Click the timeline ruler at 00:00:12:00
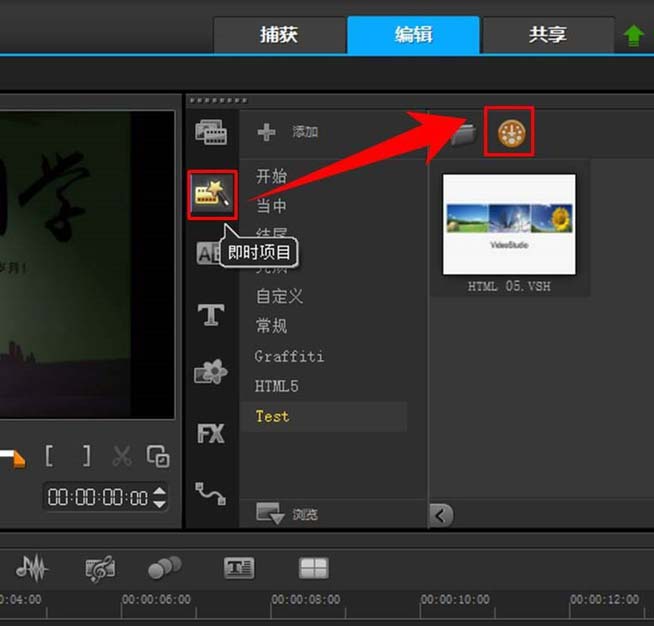This screenshot has height=626, width=654. coord(605,600)
